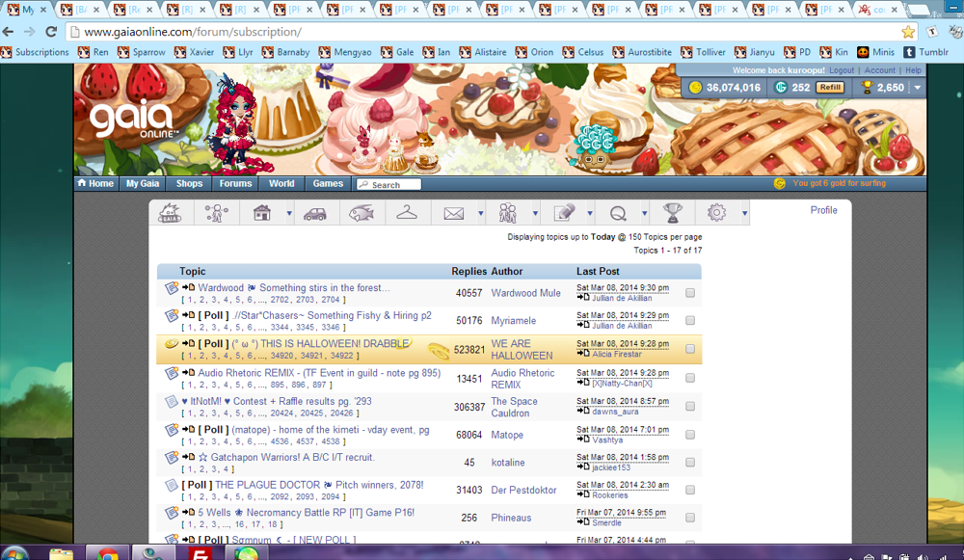The width and height of the screenshot is (964, 560).
Task: Go to page 2704 of Wardwood topic
Action: click(x=330, y=300)
